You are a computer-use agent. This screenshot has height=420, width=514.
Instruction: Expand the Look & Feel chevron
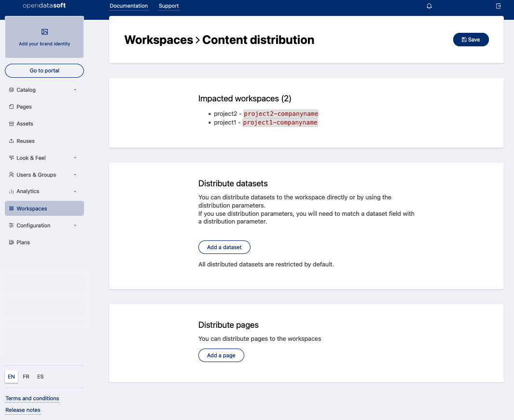tap(75, 158)
